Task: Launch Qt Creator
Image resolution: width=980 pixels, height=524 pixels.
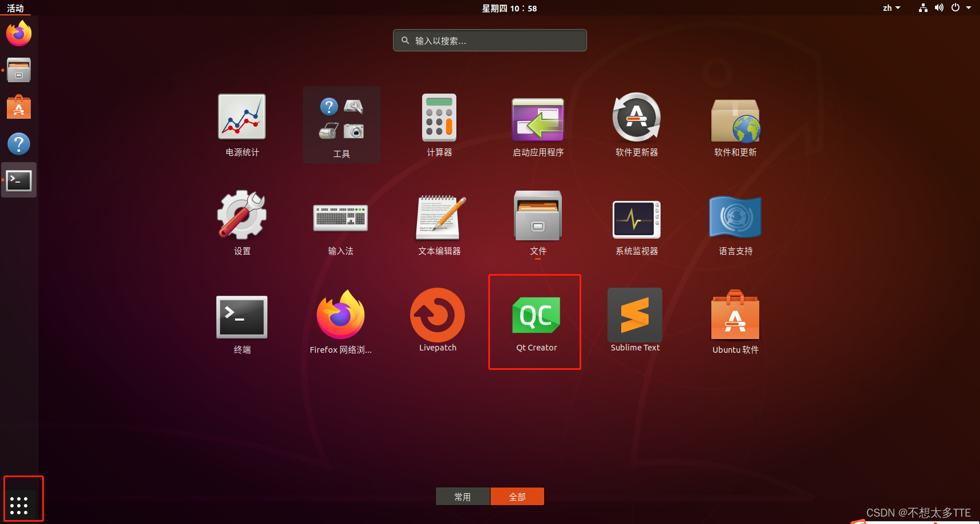Action: tap(535, 315)
